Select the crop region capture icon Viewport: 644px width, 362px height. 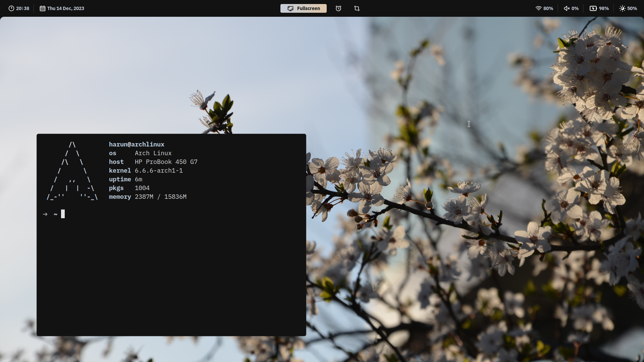[357, 8]
